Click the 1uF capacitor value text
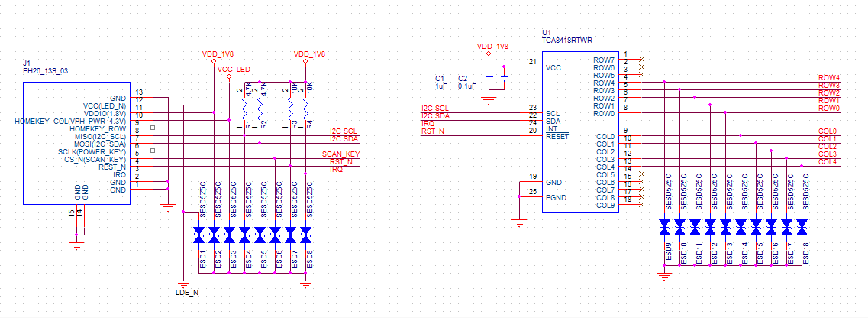 click(440, 86)
